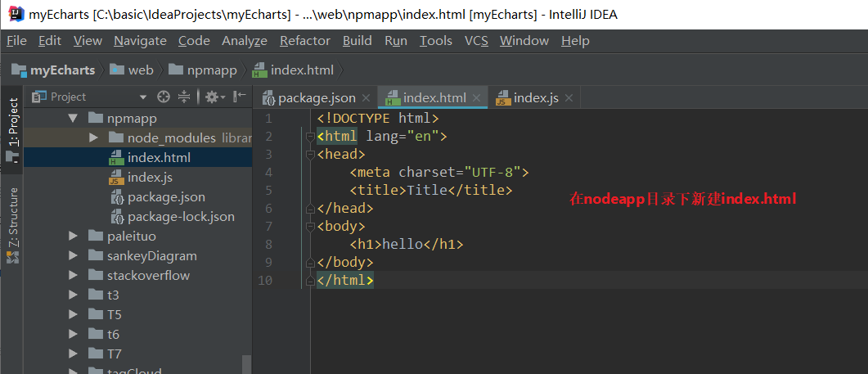Screen dimensions: 868x374
Task: Close the index.html editor tab
Action: (x=478, y=98)
